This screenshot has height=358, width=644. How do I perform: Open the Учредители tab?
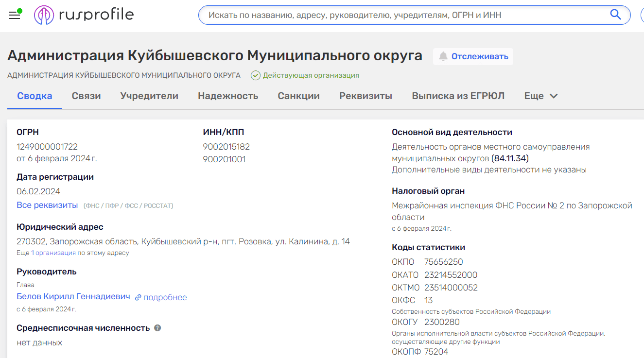pyautogui.click(x=149, y=96)
